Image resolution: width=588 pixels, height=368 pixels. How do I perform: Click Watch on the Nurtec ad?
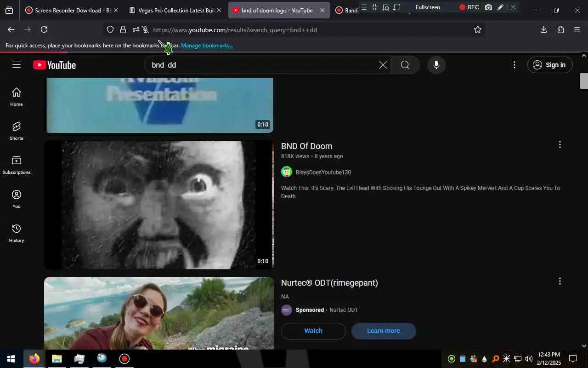(313, 331)
